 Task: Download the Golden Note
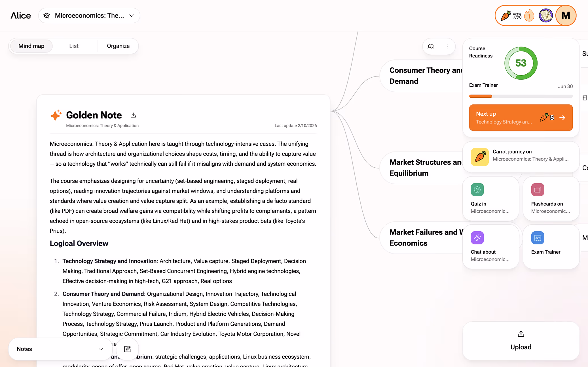click(133, 115)
